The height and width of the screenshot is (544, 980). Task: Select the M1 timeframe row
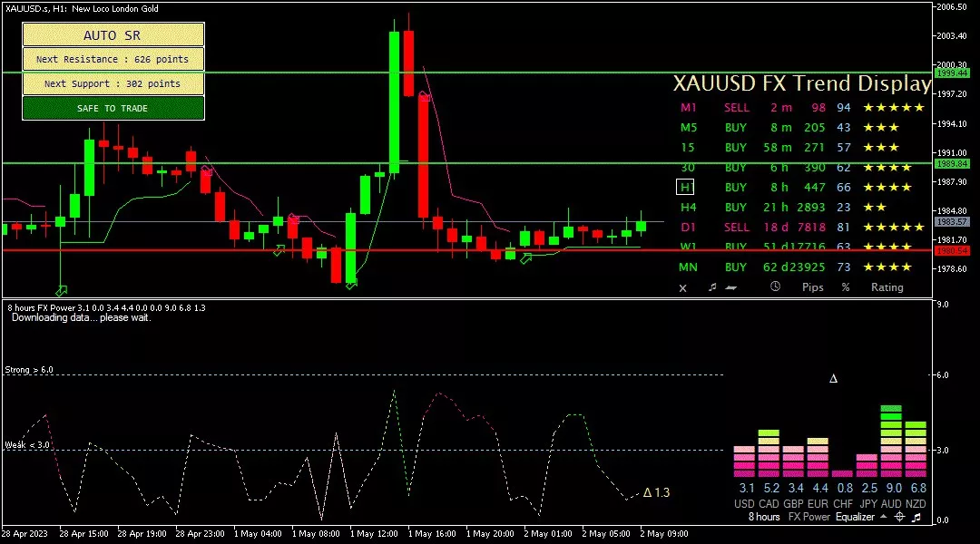(802, 107)
